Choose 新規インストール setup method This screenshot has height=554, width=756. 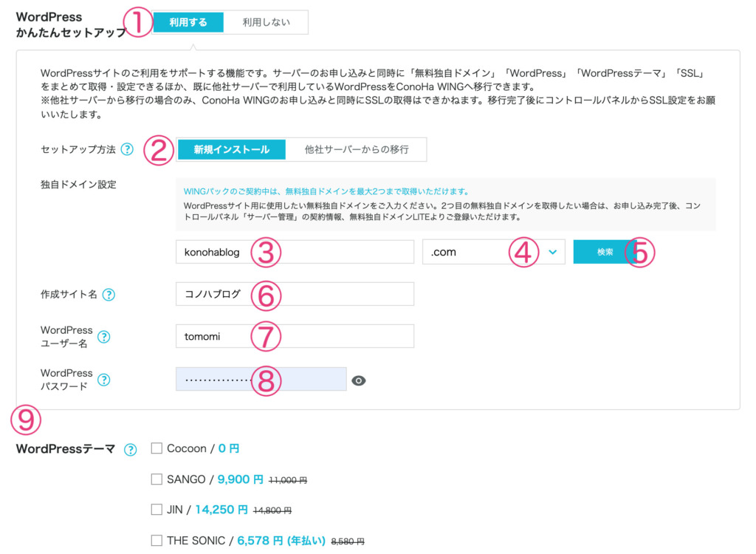[x=231, y=150]
